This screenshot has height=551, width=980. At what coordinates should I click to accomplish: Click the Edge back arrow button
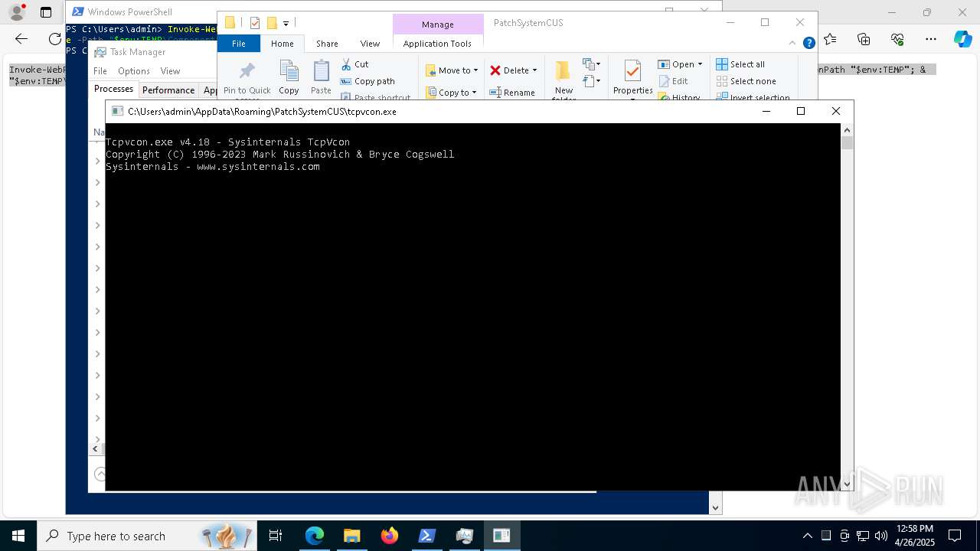[x=21, y=39]
